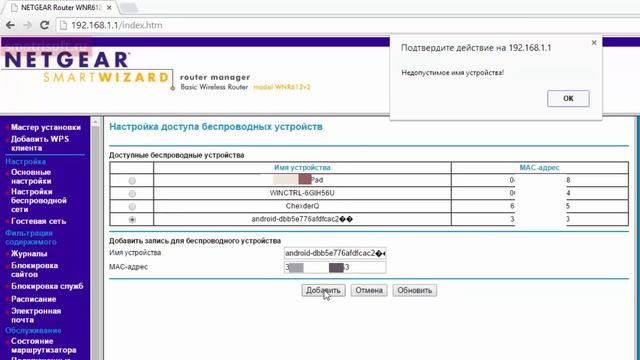Viewport: 640px width, 360px height.
Task: Click Настройка доступа беспроводных устройств heading
Action: [x=216, y=127]
